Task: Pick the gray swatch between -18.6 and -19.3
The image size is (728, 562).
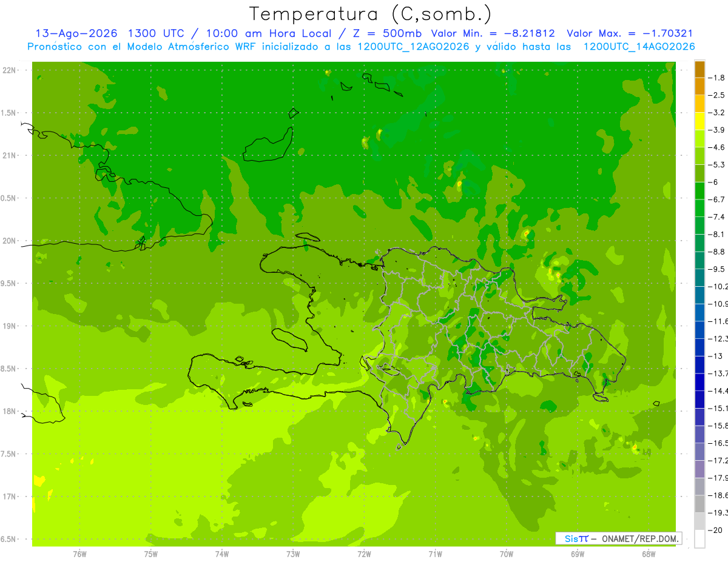Action: [x=699, y=504]
